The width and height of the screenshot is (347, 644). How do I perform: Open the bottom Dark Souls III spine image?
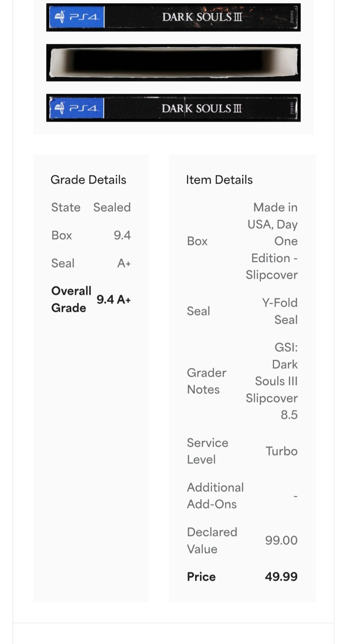click(173, 108)
